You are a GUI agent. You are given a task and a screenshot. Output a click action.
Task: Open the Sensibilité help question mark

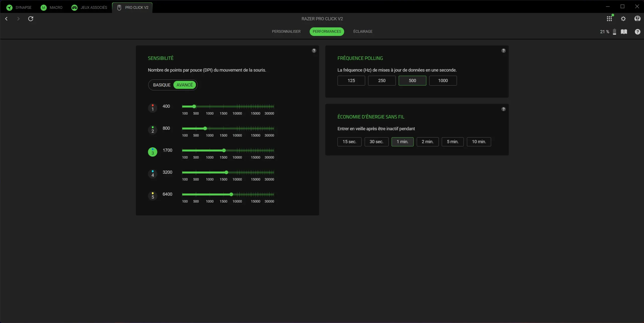pos(314,51)
